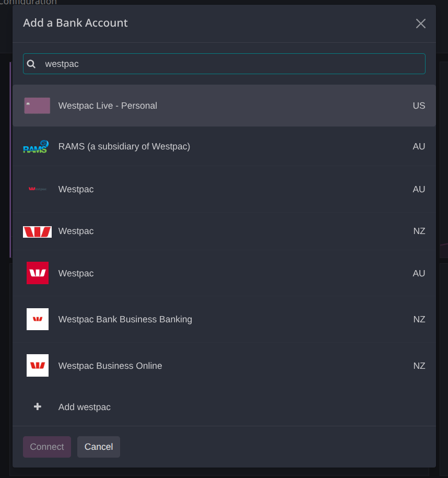Select Westpac Bank Business Banking option
448x478 pixels.
224,319
